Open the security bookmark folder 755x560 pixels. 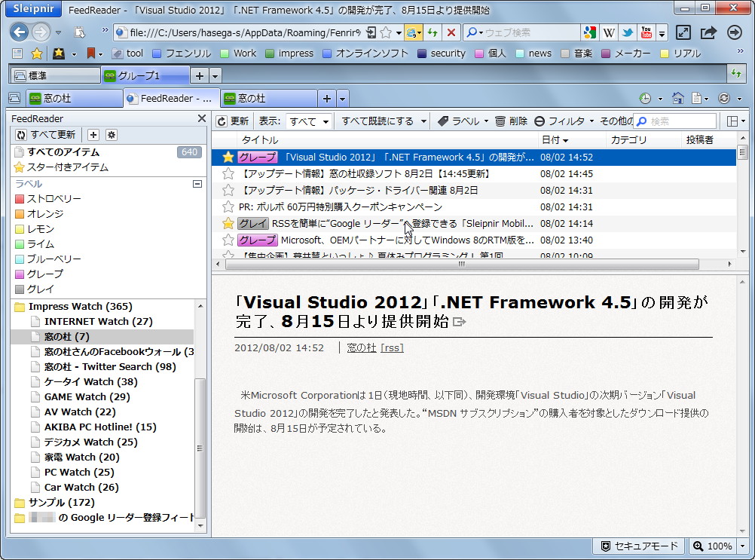coord(442,54)
